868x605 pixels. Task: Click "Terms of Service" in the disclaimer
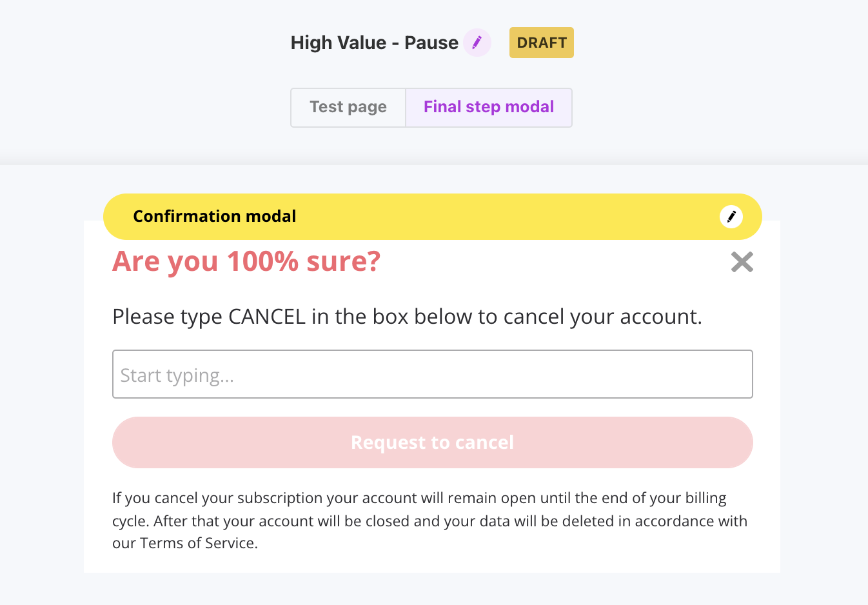pyautogui.click(x=198, y=543)
